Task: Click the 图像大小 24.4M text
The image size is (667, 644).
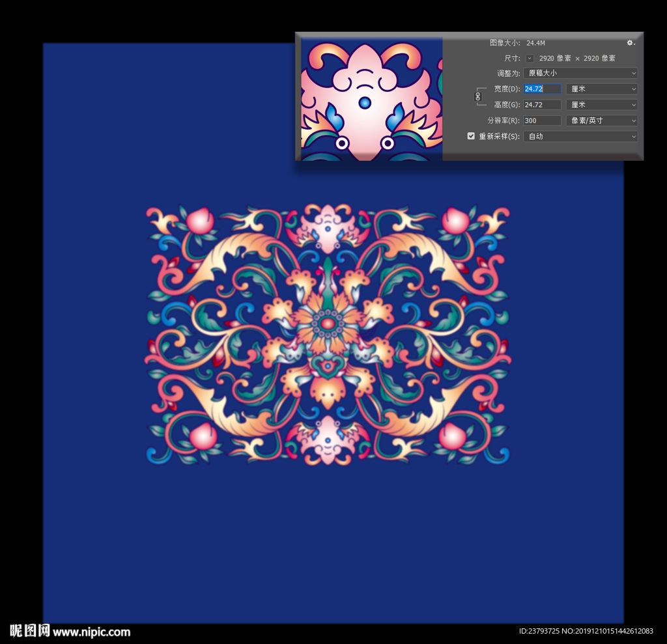Action: (x=517, y=42)
